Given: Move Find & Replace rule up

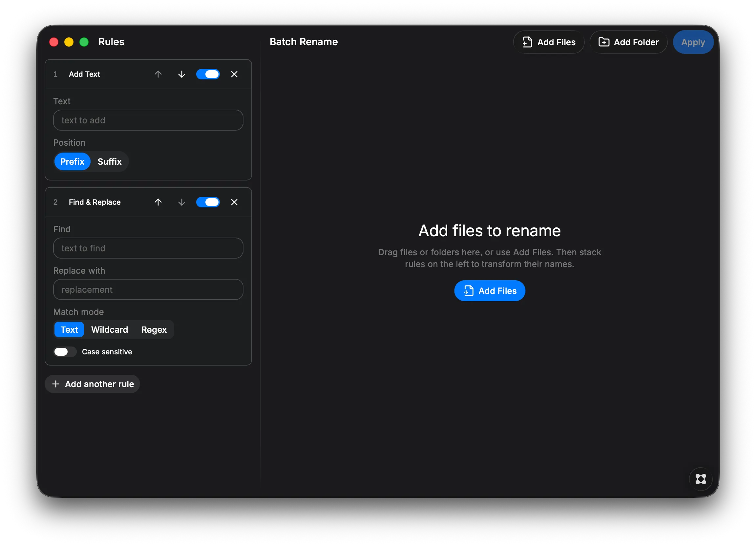Looking at the screenshot, I should click(x=158, y=202).
